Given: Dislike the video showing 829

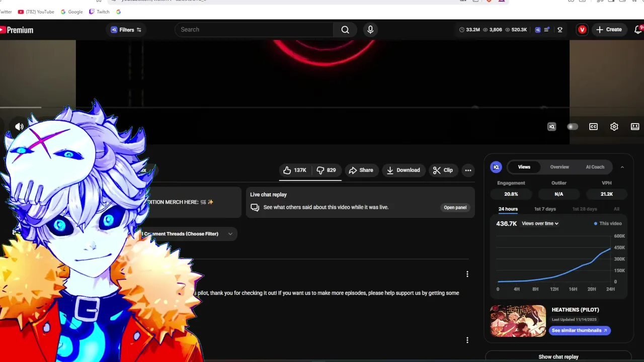Looking at the screenshot, I should click(x=326, y=170).
